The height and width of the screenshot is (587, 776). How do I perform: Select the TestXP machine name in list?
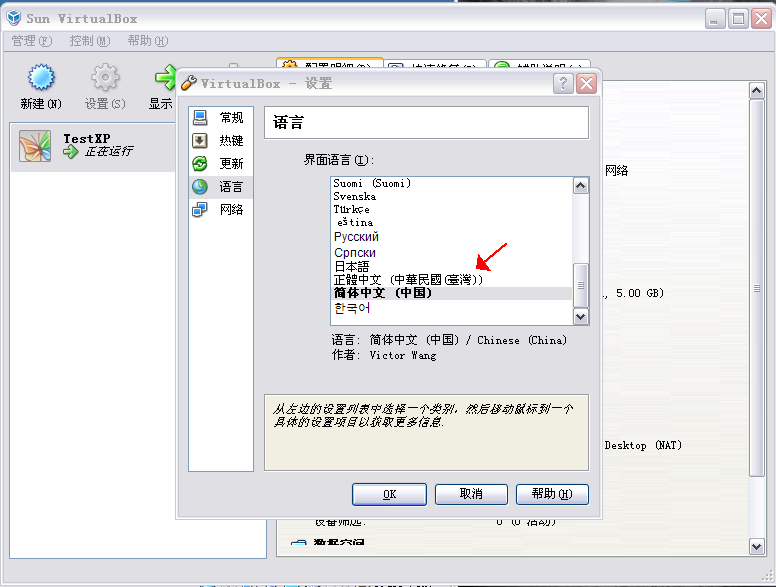(x=87, y=139)
